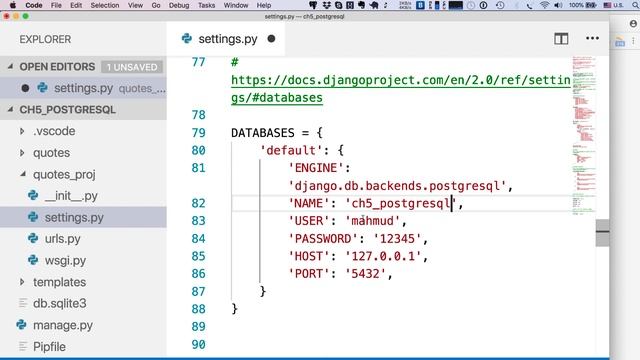Open the Selection menu
This screenshot has width=640, height=360.
(105, 5)
